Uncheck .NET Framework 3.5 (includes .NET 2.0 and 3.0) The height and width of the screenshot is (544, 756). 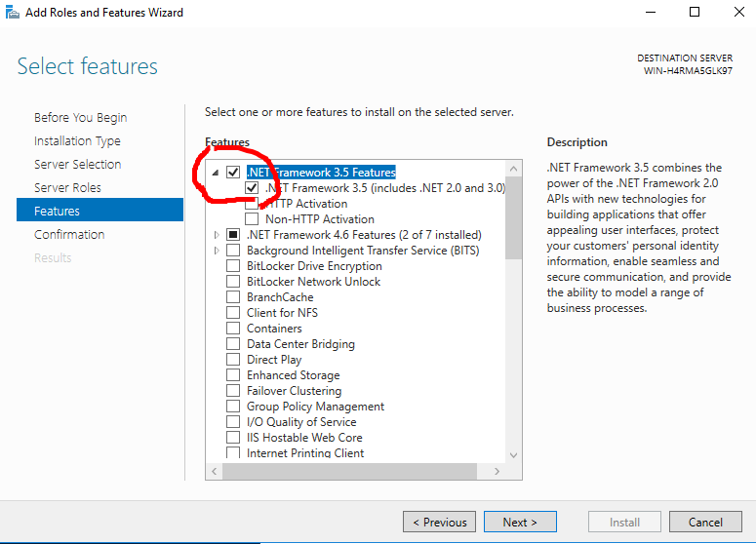point(252,188)
